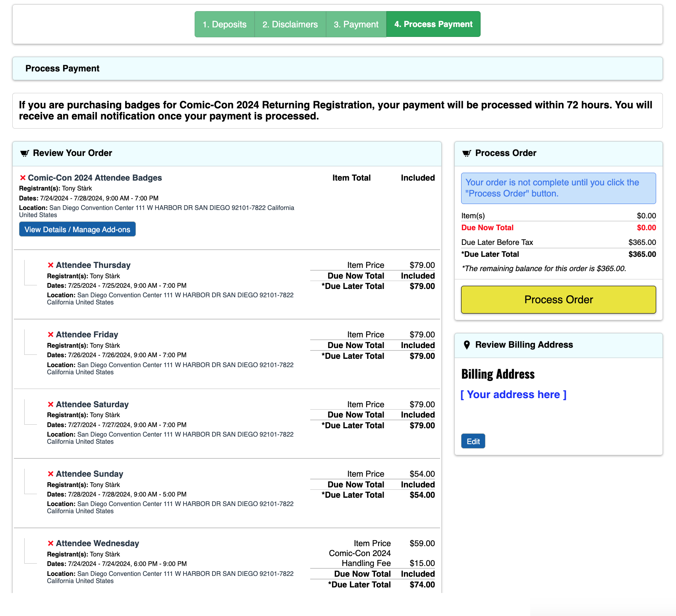Click the Attendee Wednesday title

click(x=98, y=543)
